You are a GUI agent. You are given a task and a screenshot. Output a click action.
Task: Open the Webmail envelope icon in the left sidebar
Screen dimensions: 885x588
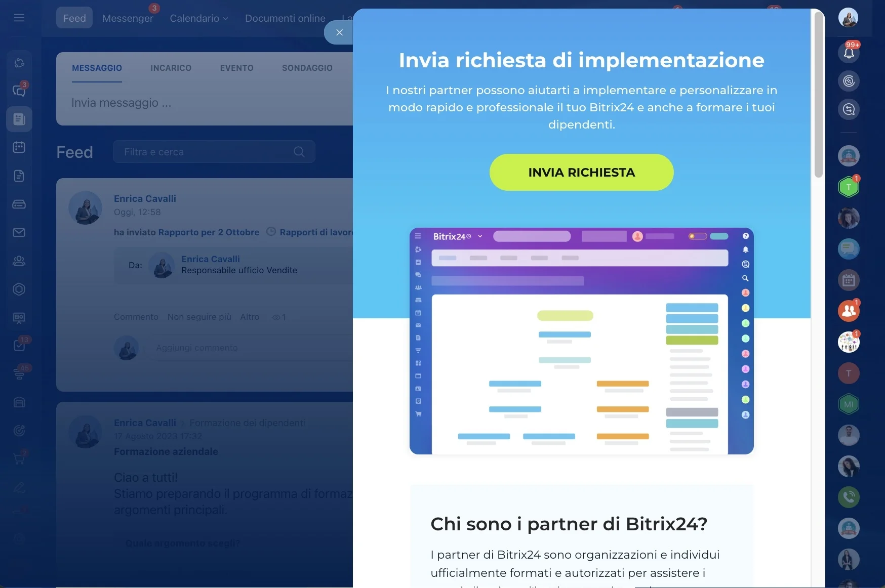click(19, 232)
